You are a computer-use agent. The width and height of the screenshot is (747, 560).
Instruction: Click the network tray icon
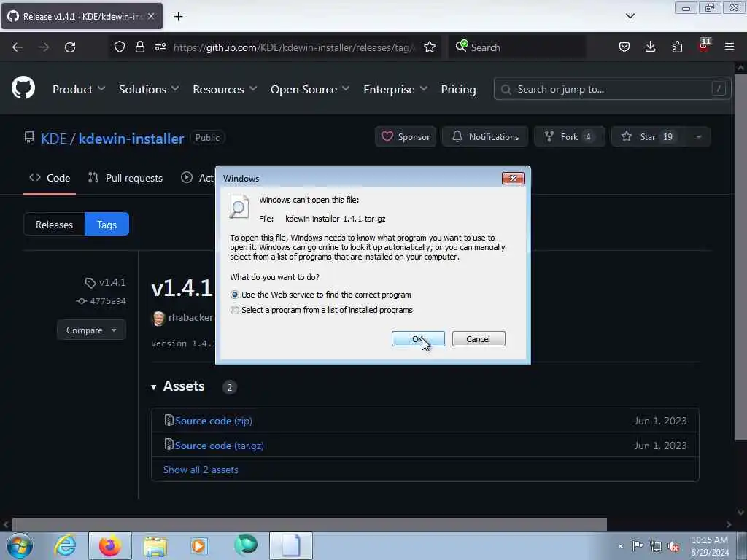coord(656,546)
